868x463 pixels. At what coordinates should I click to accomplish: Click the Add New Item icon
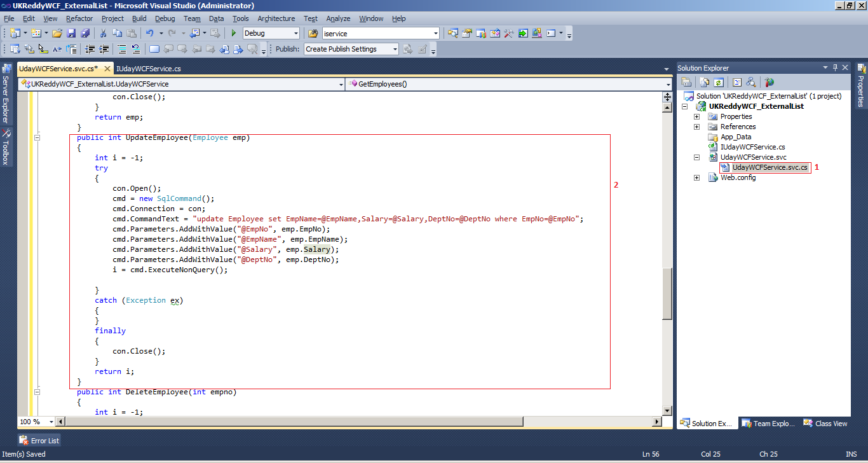coord(36,33)
